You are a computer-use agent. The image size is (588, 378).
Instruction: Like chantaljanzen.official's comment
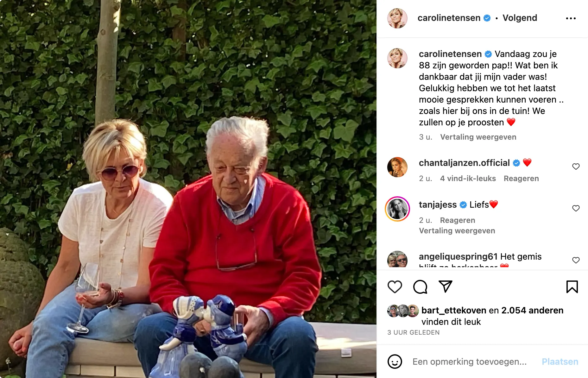tap(576, 167)
